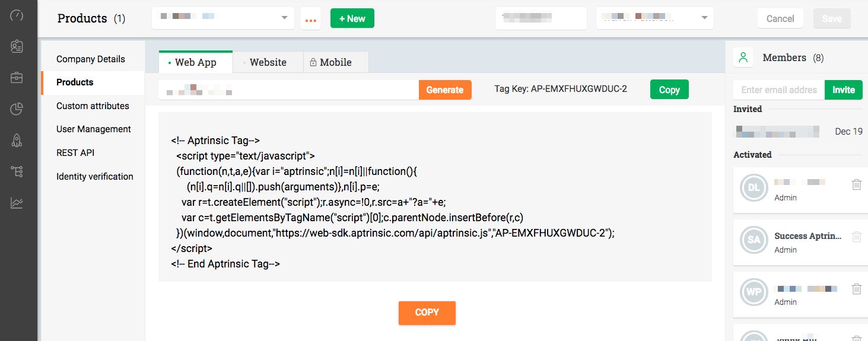
Task: Delete the DL admin member via trash icon
Action: coord(857,184)
